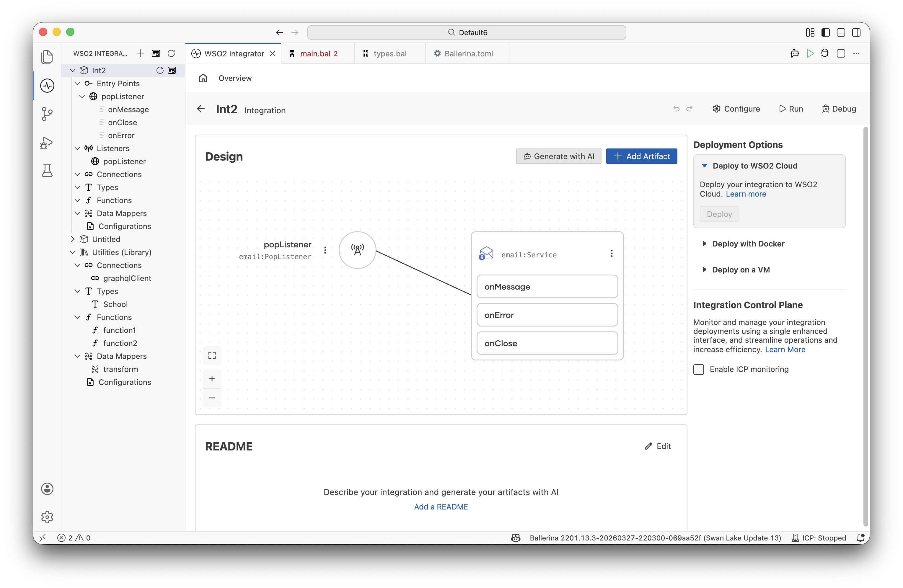Viewport: 903px width, 588px height.
Task: Zoom in the design canvas with plus
Action: point(212,379)
